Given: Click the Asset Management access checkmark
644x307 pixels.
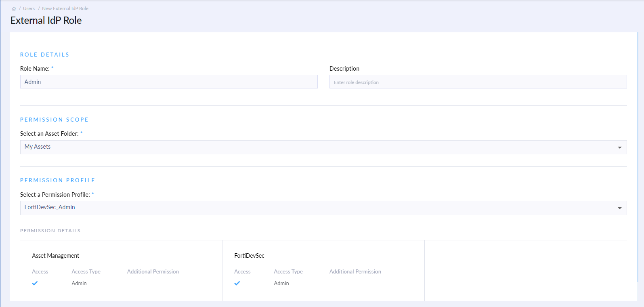Looking at the screenshot, I should [35, 283].
